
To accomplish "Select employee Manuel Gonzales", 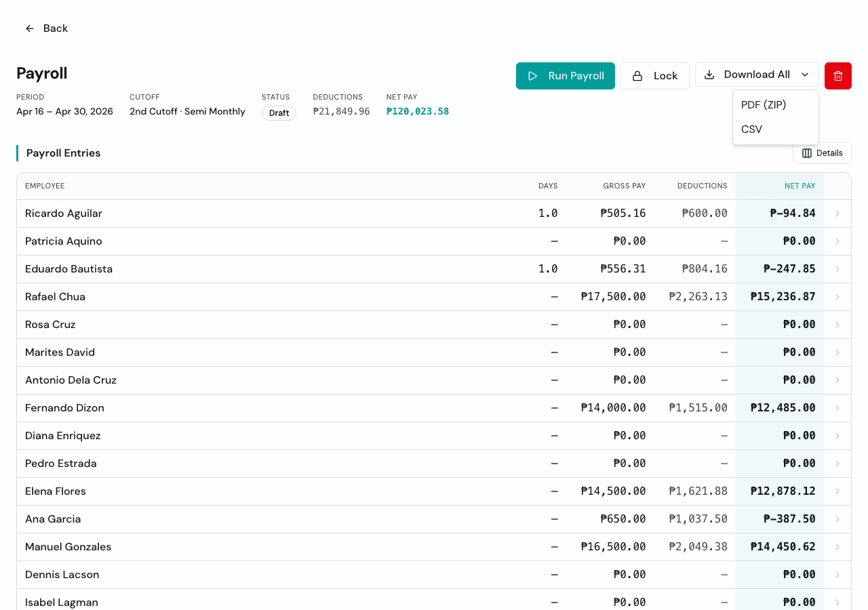I will pyautogui.click(x=68, y=547).
